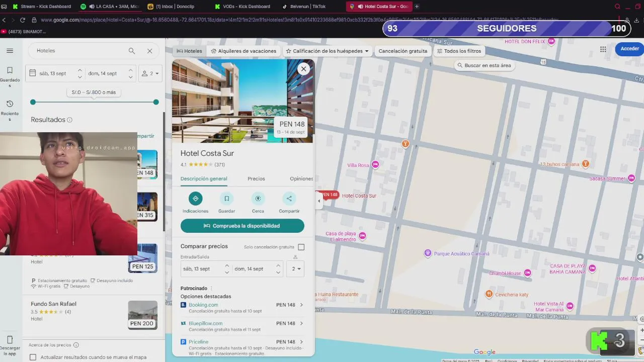The width and height of the screenshot is (644, 362).
Task: Open Recientes history
Action: [x=10, y=110]
